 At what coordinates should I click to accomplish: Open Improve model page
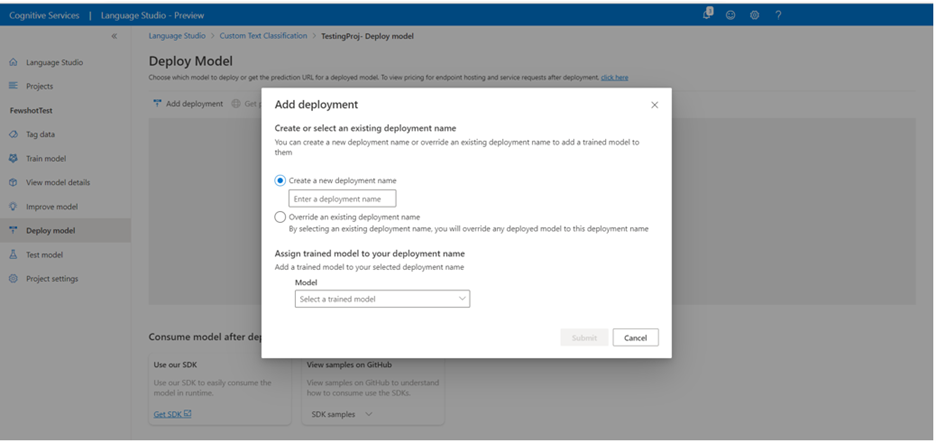(52, 207)
